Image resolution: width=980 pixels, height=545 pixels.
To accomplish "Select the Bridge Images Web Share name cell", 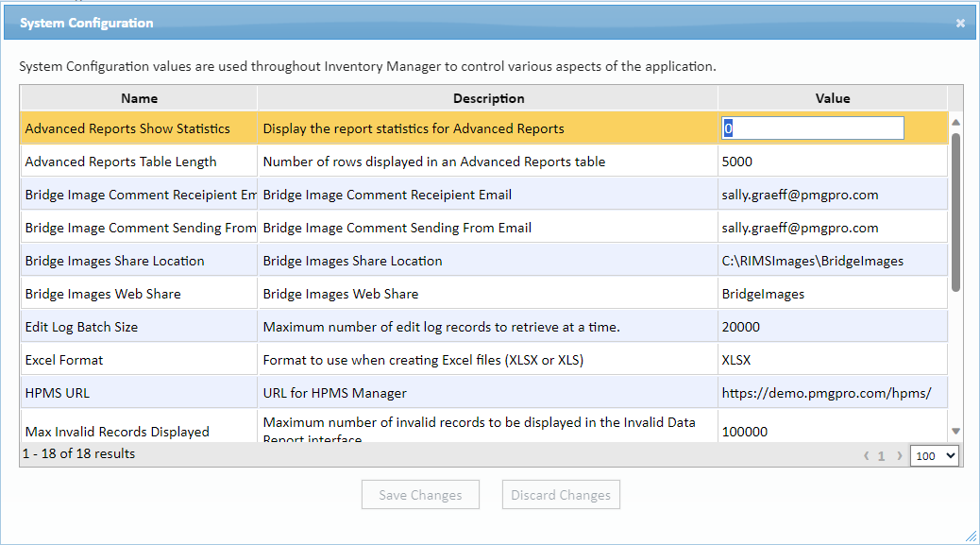I will pos(139,294).
